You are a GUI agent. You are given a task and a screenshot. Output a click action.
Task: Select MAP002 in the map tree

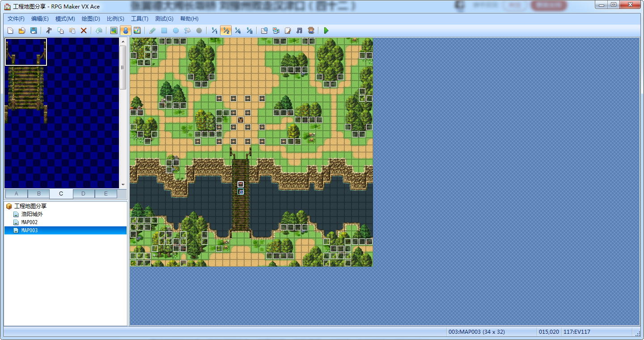pyautogui.click(x=30, y=222)
